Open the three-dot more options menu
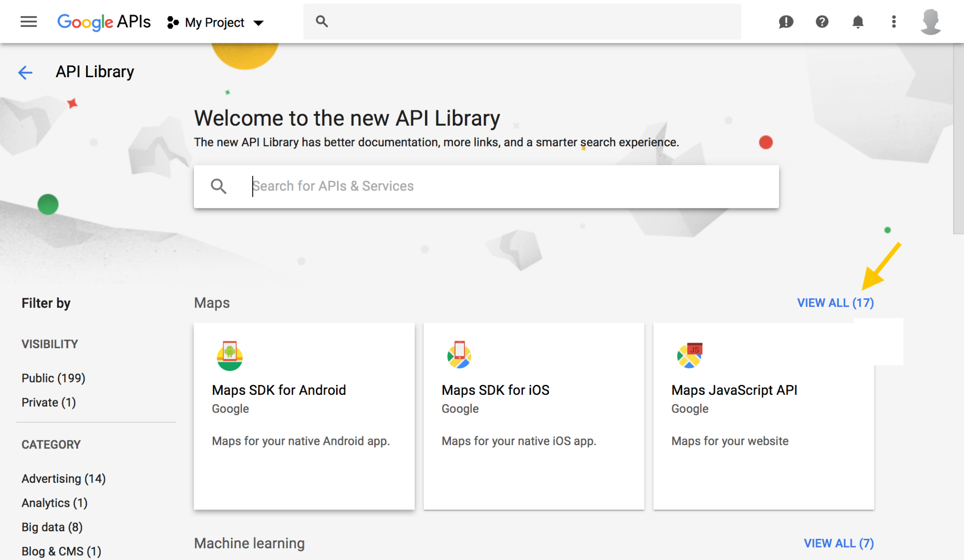Viewport: 964px width, 560px height. point(894,22)
